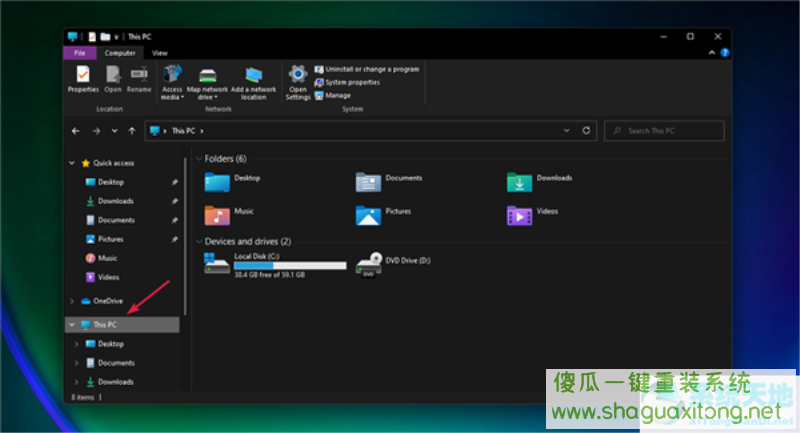Expand Downloads under This PC
800x433 pixels.
pos(77,382)
